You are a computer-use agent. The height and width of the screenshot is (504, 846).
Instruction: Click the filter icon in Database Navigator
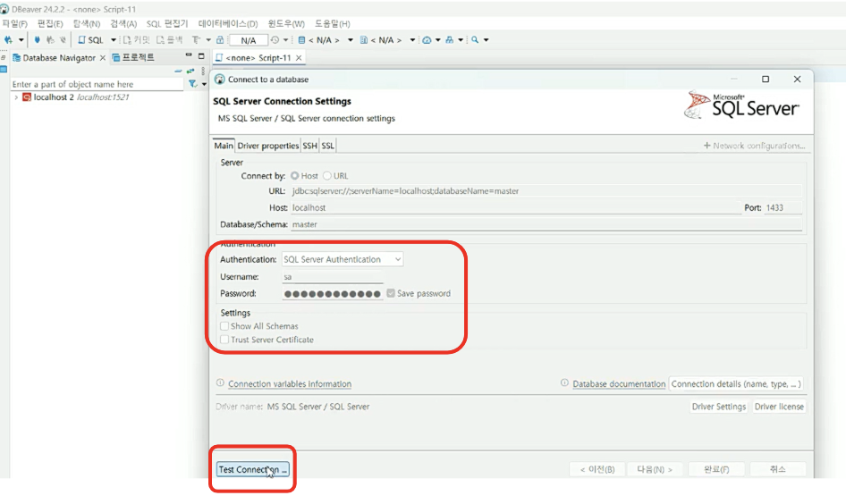click(x=192, y=84)
